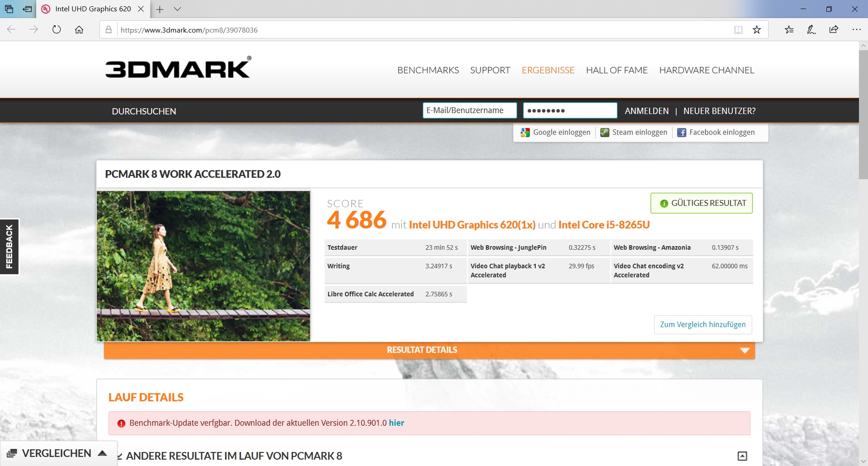This screenshot has width=868, height=466.
Task: Focus the E-Mail/Benutzername field
Action: (x=470, y=110)
